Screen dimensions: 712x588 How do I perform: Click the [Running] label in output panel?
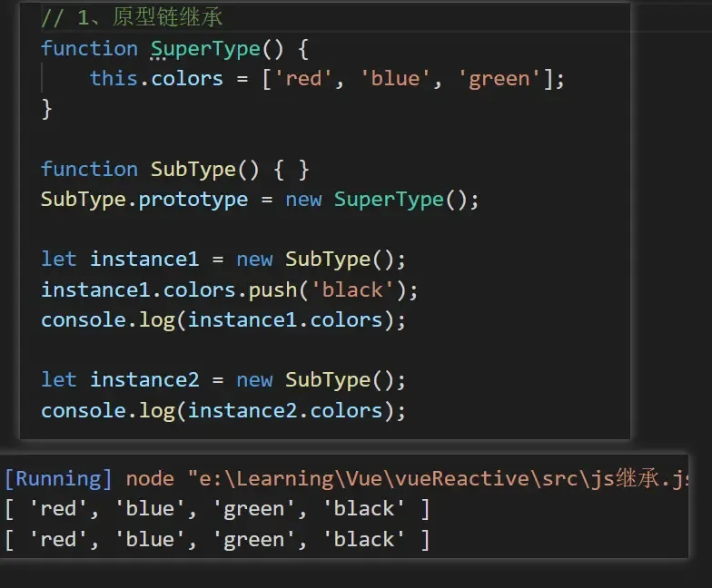[58, 478]
